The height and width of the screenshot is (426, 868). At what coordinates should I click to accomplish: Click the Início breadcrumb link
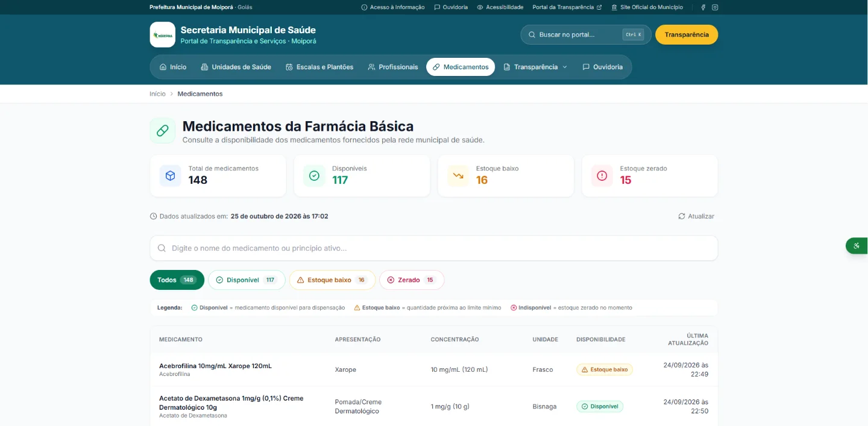pos(157,94)
